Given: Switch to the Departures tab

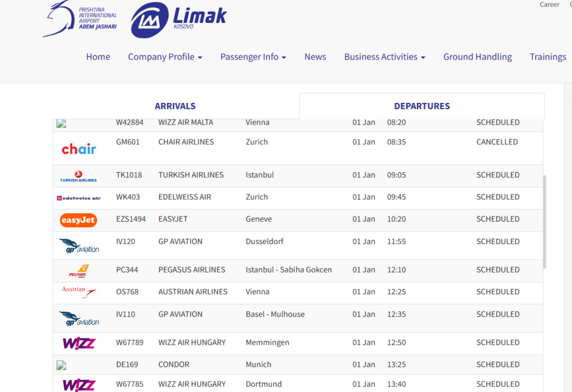Looking at the screenshot, I should 422,106.
